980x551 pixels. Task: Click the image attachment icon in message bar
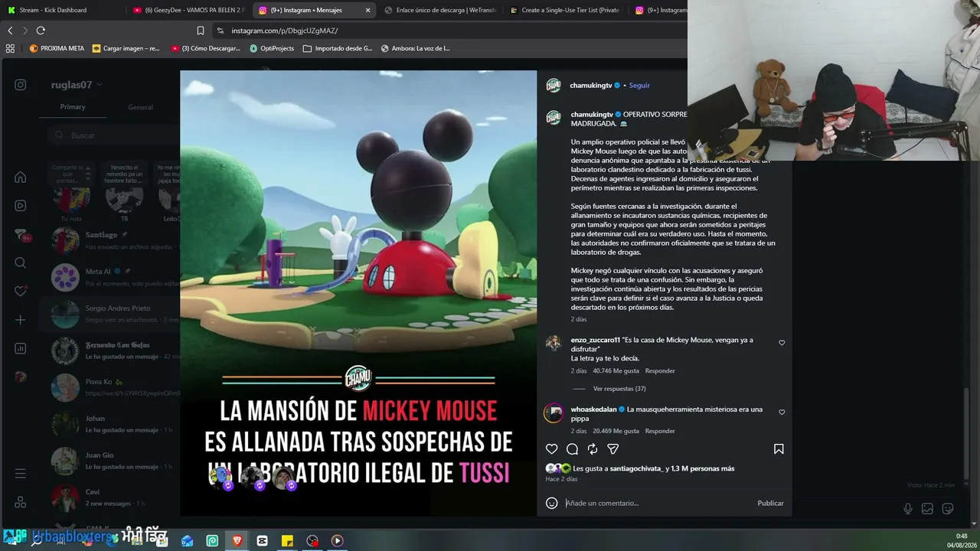(x=927, y=509)
